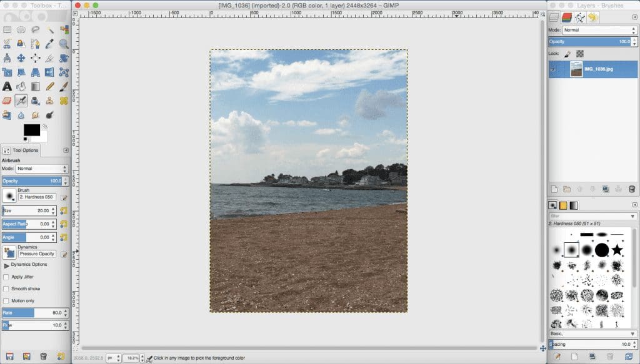Enable the Apply Jitter checkbox

[x=6, y=277]
